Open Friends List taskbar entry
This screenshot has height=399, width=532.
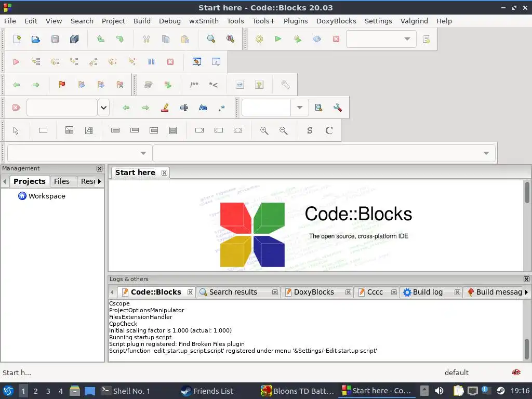[207, 391]
